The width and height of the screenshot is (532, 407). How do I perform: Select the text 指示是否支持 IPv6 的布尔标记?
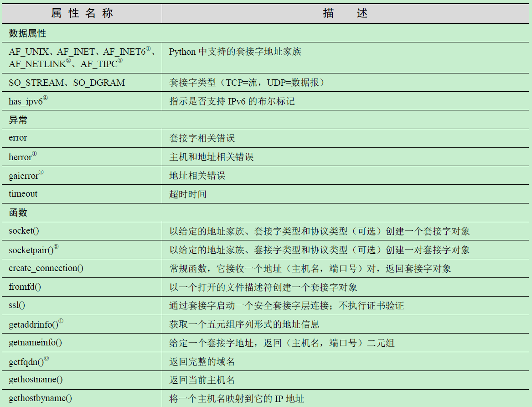[x=232, y=101]
